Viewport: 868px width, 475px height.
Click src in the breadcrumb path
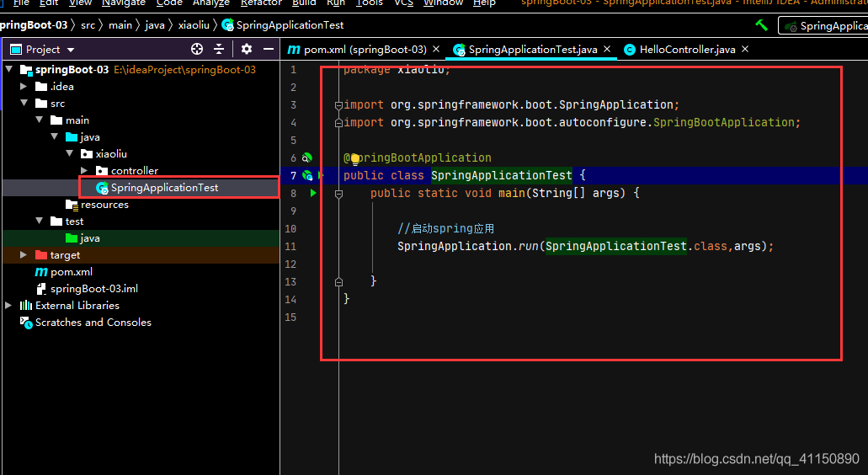88,25
